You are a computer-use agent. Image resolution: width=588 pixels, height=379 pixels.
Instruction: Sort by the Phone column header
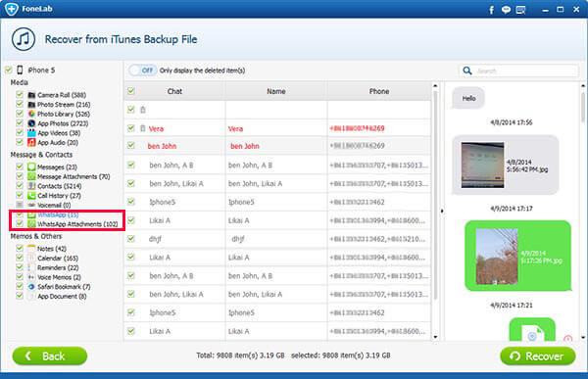(x=379, y=91)
